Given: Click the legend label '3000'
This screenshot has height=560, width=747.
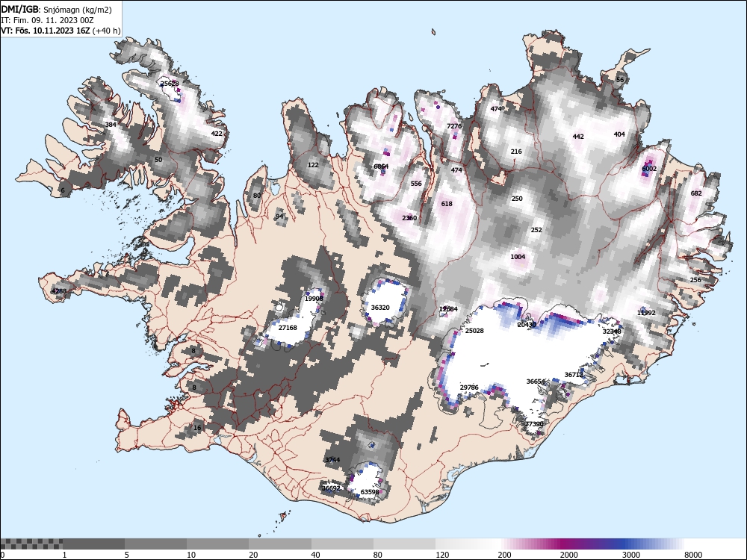Looking at the screenshot, I should 631,555.
